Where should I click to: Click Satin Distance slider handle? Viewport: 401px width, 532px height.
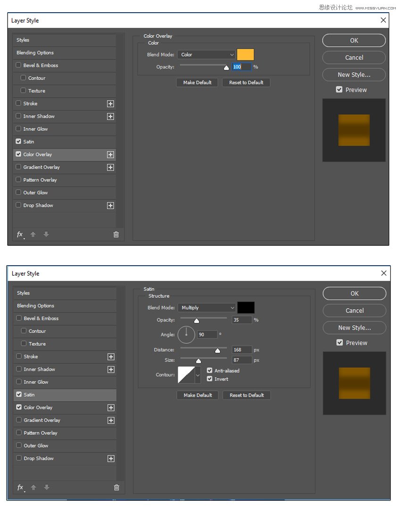[x=217, y=350]
